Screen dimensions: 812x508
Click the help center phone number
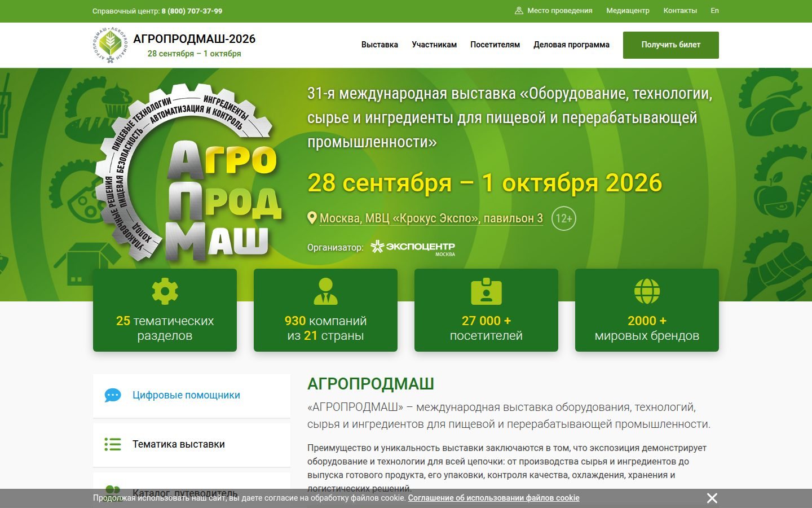pos(192,11)
